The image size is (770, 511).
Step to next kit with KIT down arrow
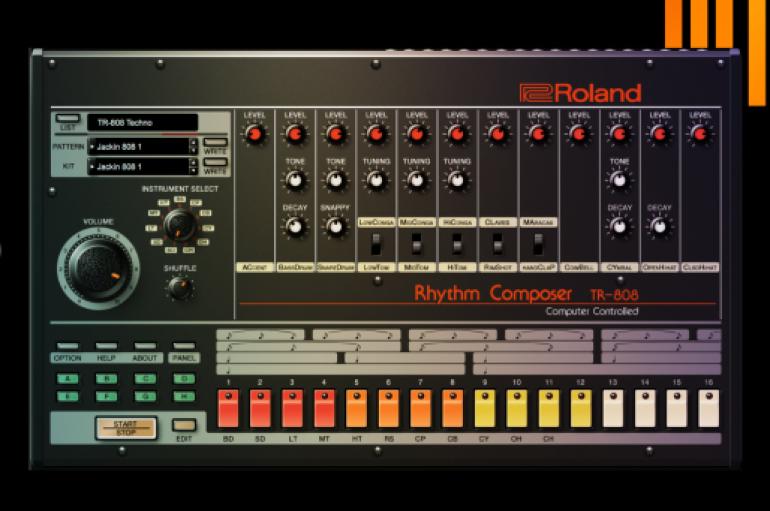pyautogui.click(x=194, y=171)
